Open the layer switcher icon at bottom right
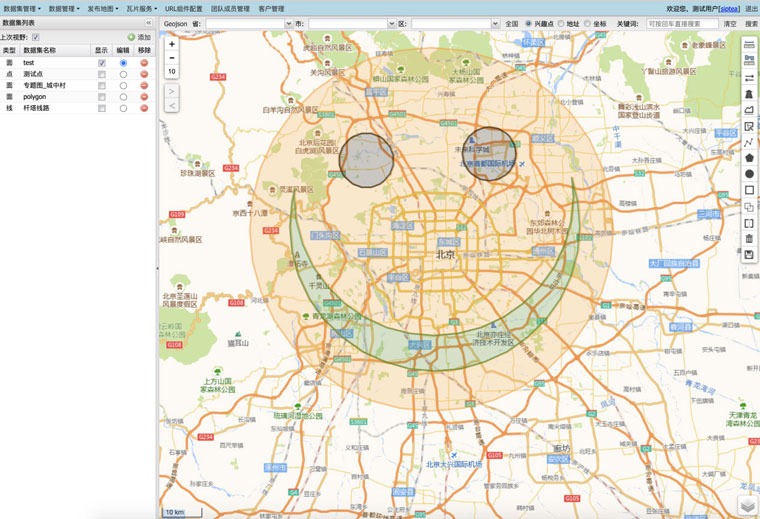The image size is (760, 519). point(747,505)
